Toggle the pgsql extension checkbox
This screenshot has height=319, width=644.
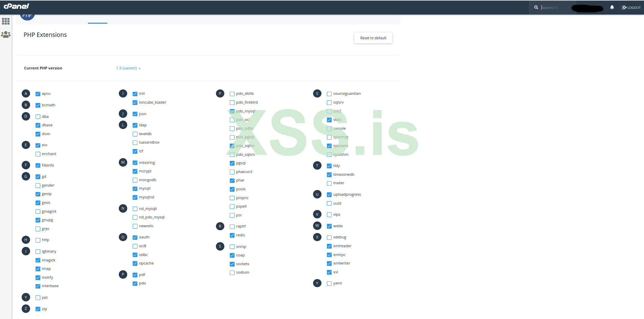232,163
